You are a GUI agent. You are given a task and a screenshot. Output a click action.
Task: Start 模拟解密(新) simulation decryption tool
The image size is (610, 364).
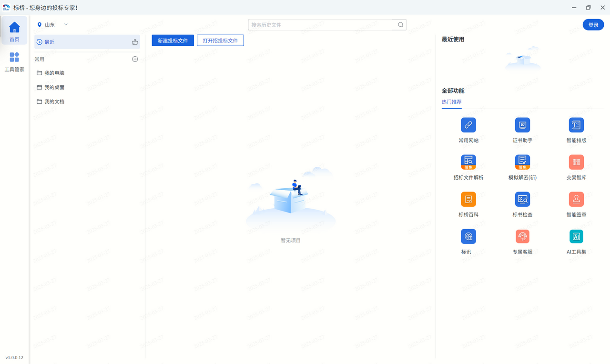point(522,167)
